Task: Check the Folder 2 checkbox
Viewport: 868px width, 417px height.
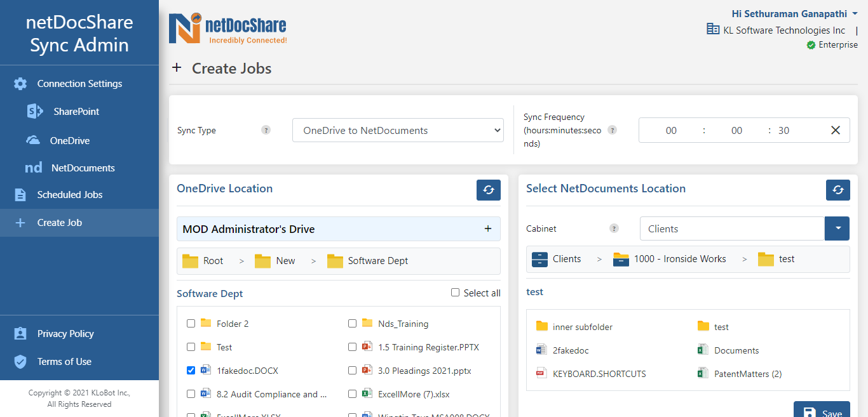Action: 191,324
